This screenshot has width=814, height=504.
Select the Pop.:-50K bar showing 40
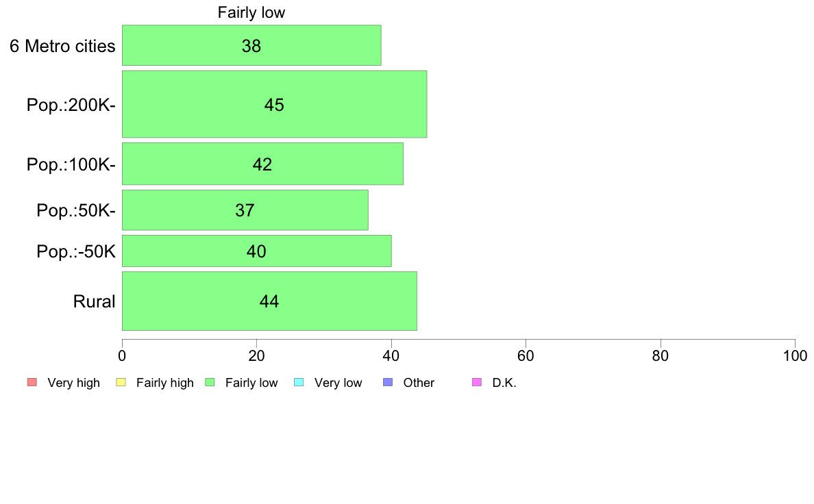click(256, 251)
